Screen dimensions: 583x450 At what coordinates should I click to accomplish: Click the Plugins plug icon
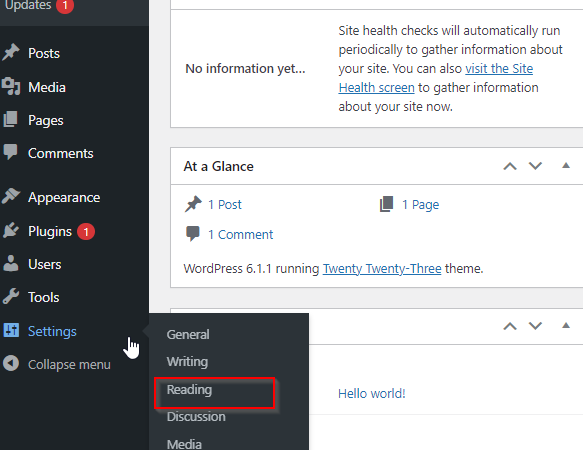[11, 230]
